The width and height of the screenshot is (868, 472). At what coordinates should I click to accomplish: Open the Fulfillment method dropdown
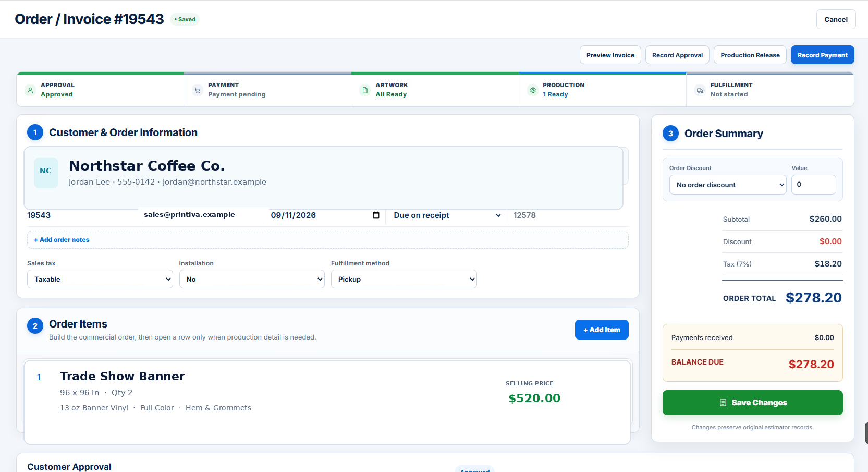(404, 279)
